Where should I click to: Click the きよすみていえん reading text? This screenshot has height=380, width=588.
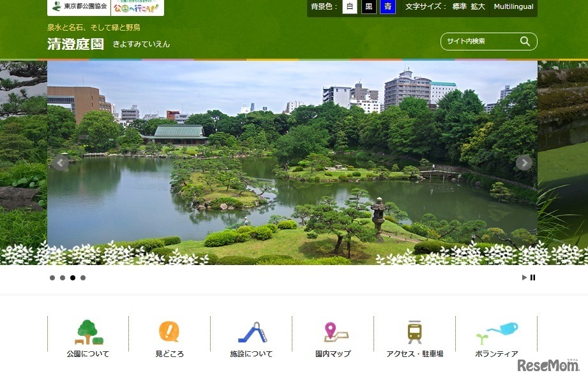[x=141, y=44]
